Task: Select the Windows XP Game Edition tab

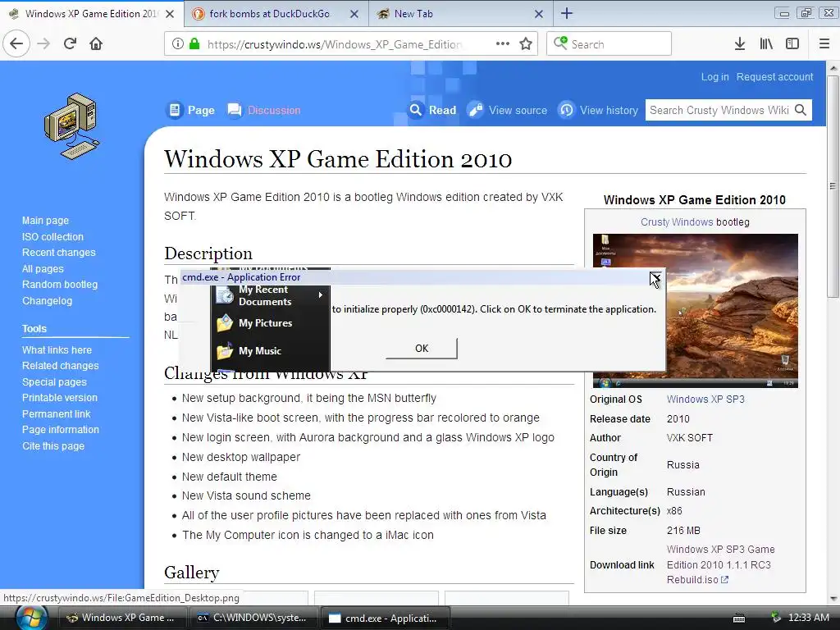Action: (91, 14)
